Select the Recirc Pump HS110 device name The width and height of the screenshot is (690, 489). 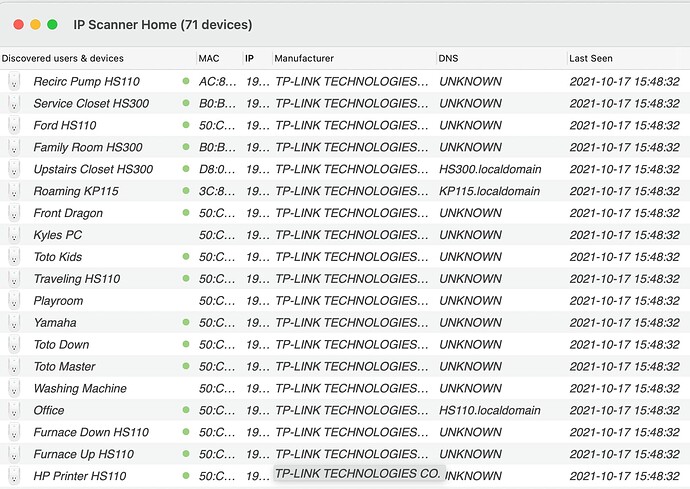point(86,81)
